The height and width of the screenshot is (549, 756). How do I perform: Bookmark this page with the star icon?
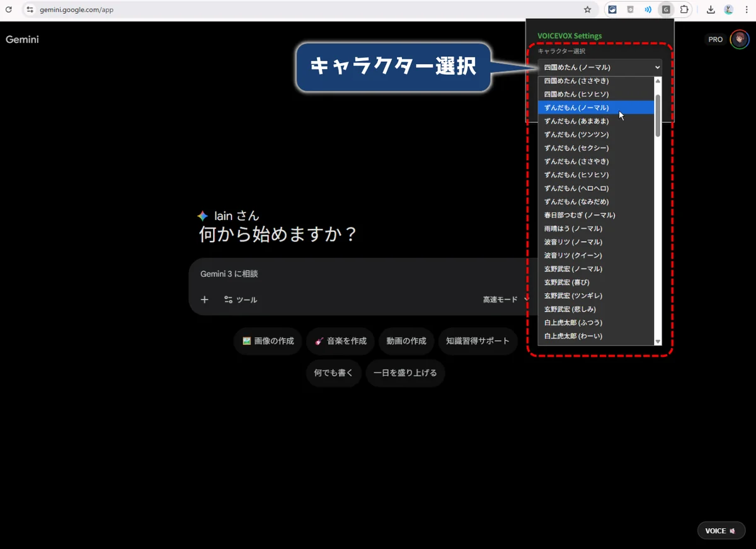pos(587,9)
